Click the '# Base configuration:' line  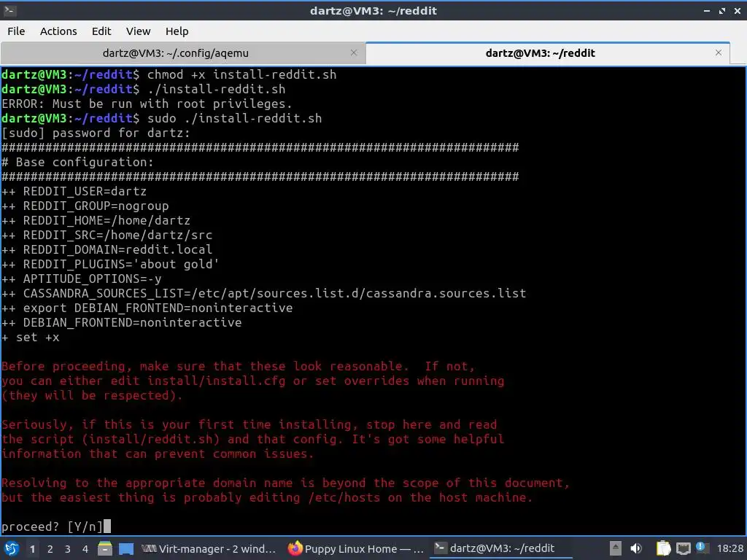[x=77, y=162]
